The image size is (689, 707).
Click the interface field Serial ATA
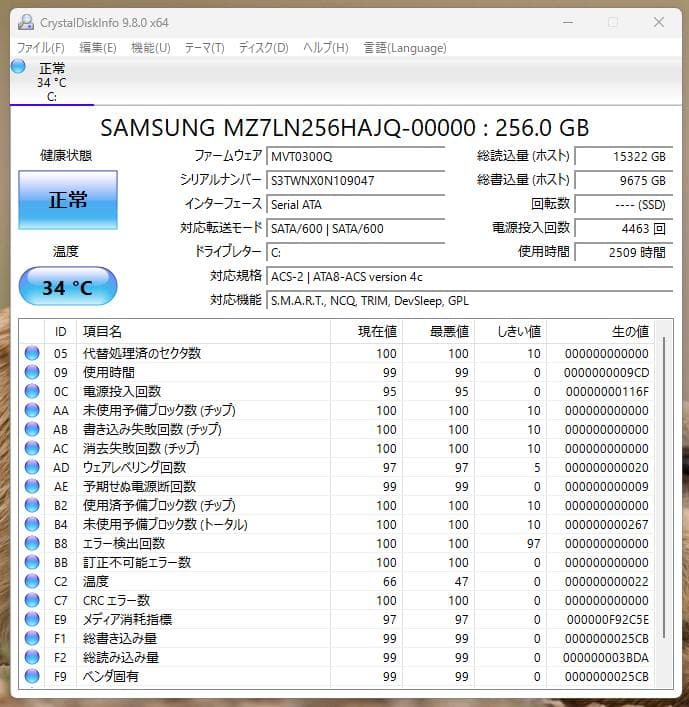point(355,205)
